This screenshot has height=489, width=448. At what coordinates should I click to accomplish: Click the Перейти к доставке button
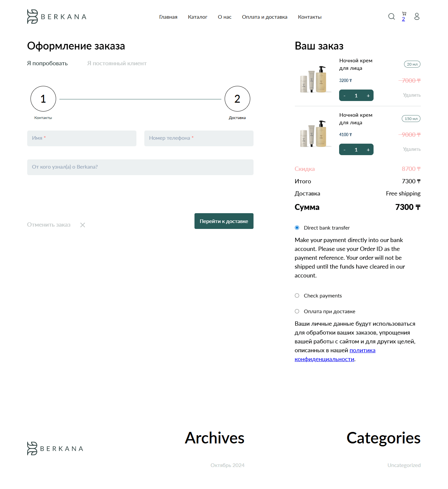pos(224,221)
